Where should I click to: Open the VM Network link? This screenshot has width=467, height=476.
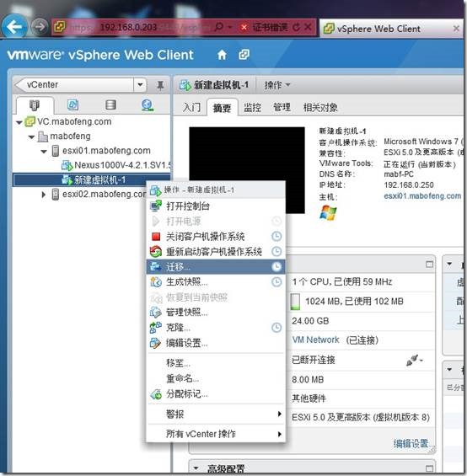[x=315, y=340]
